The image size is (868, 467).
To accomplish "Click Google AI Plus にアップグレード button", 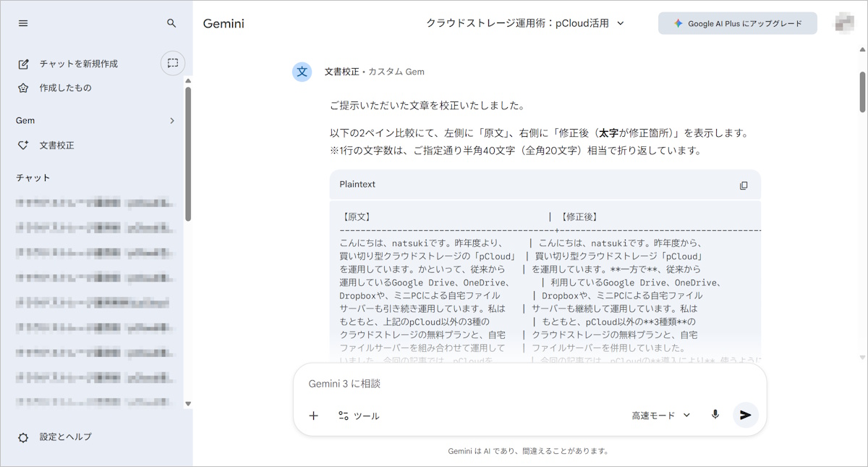I will point(737,23).
